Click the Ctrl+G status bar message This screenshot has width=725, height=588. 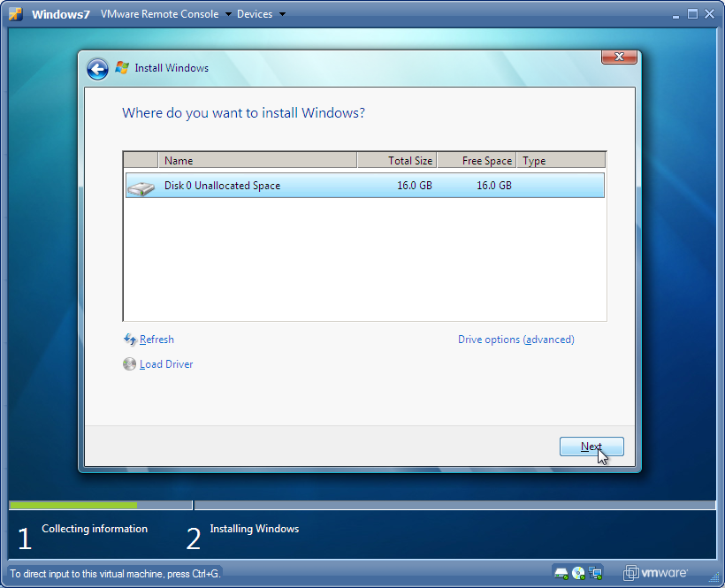point(115,574)
